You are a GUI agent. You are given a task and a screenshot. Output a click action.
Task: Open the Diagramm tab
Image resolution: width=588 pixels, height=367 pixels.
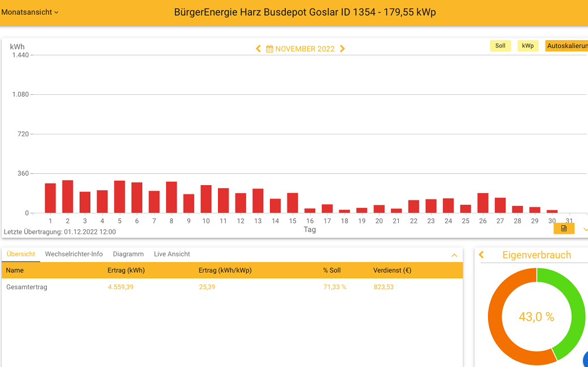[128, 254]
